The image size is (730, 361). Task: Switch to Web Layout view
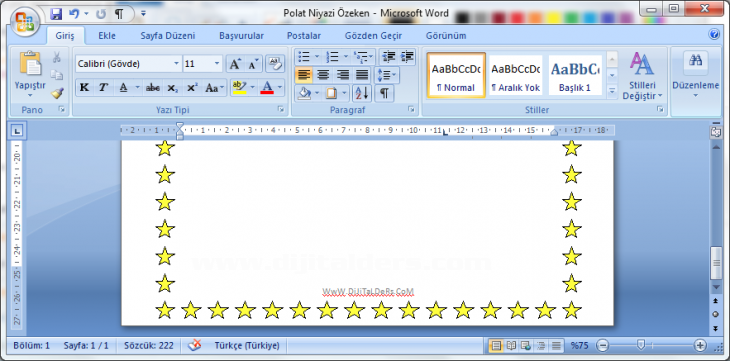click(526, 346)
